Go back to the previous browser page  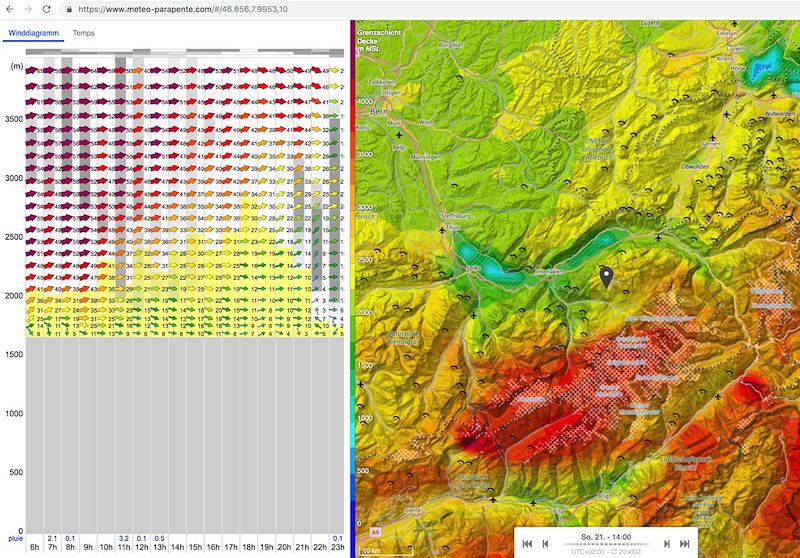click(10, 8)
